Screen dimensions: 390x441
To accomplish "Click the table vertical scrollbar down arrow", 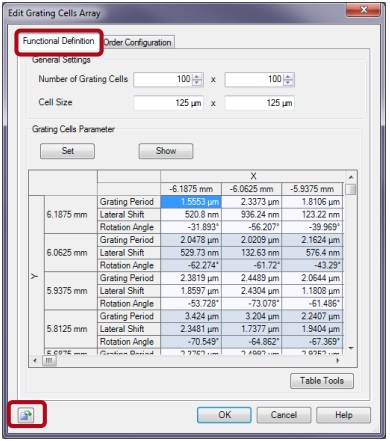I will point(351,348).
